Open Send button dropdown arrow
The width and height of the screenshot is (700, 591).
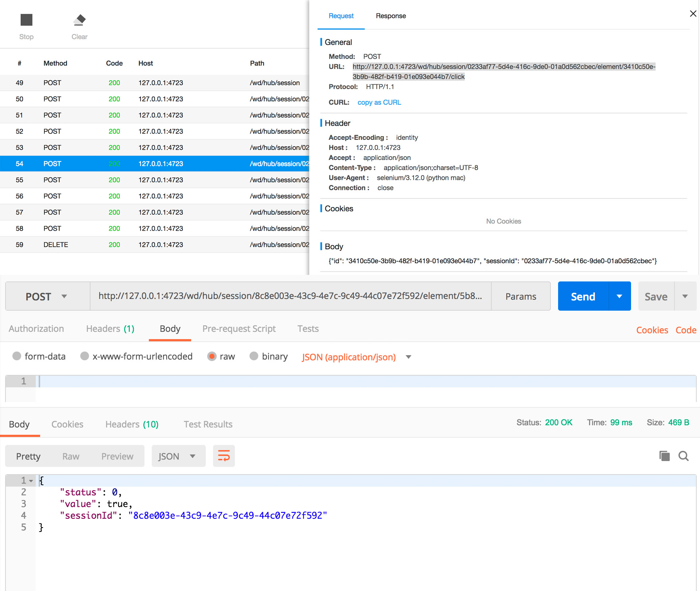pyautogui.click(x=619, y=296)
